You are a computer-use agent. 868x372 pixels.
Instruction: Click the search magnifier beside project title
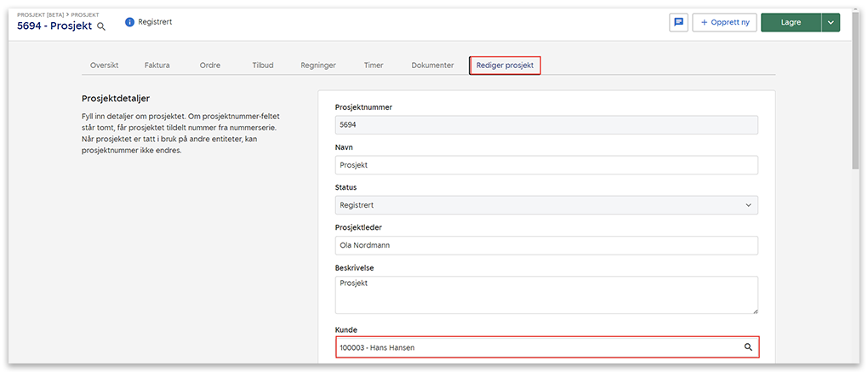tap(101, 26)
